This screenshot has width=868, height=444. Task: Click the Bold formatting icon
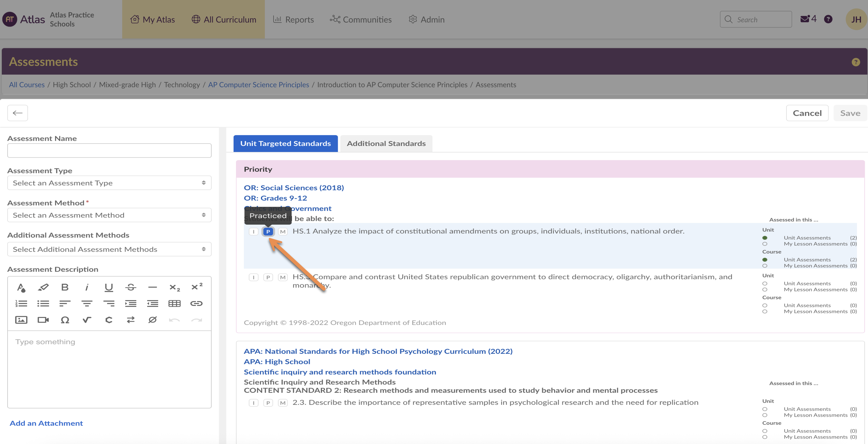tap(65, 287)
